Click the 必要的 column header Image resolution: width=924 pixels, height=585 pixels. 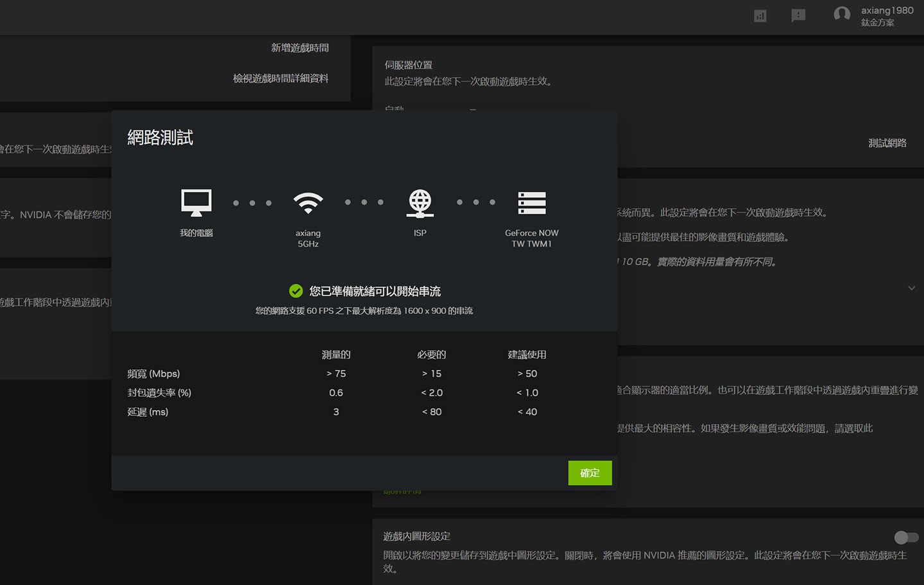[x=432, y=354]
